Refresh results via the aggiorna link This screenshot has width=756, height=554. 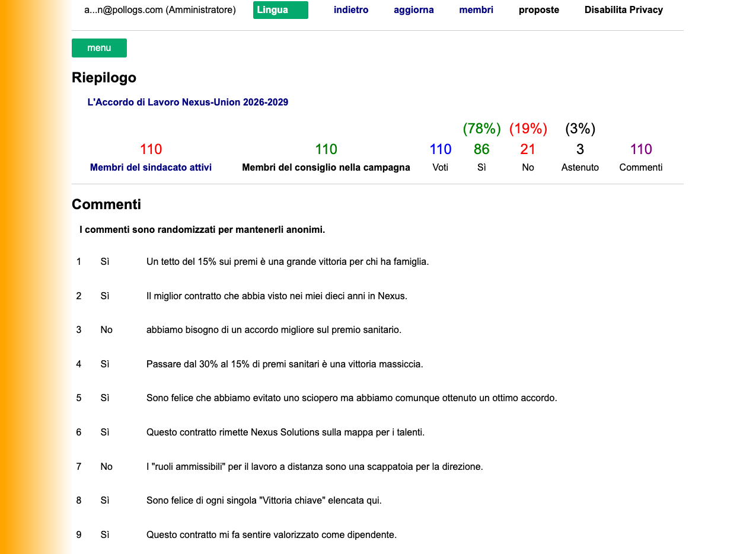tap(414, 9)
